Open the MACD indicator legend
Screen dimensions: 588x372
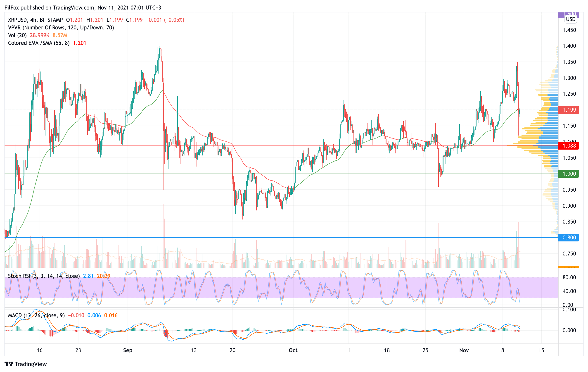(x=36, y=315)
